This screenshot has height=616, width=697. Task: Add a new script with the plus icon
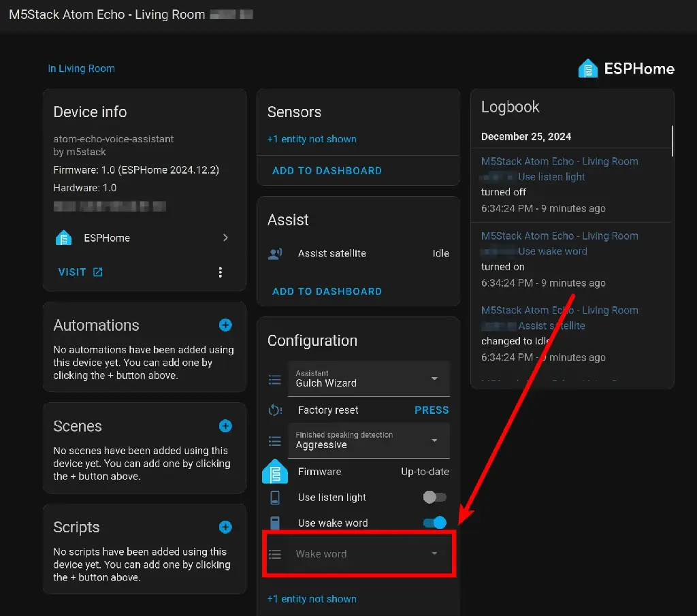pos(225,527)
